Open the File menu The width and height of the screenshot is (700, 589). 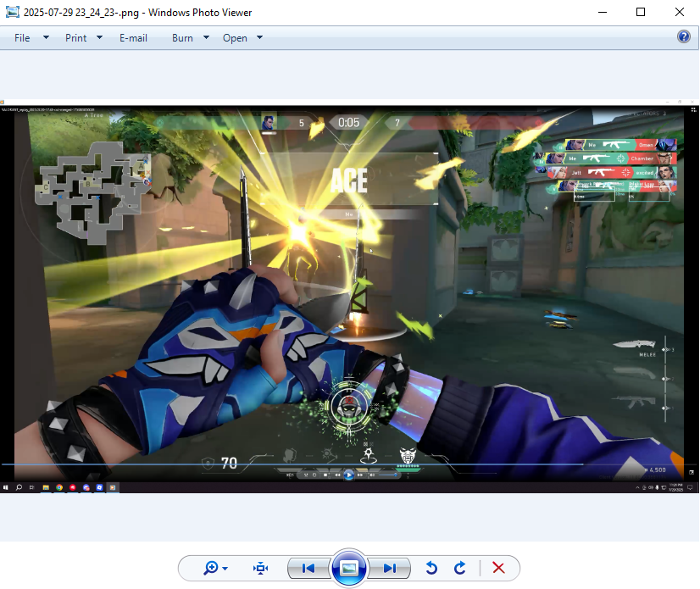click(22, 38)
